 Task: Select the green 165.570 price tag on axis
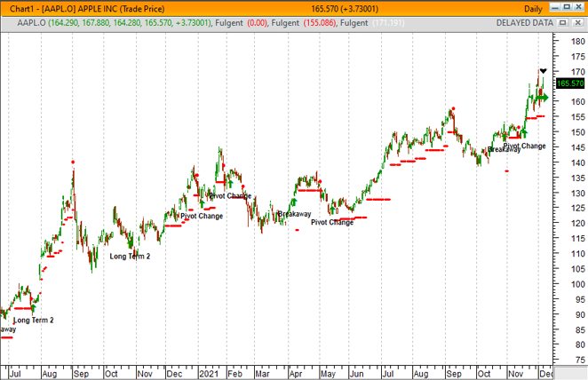pos(570,83)
